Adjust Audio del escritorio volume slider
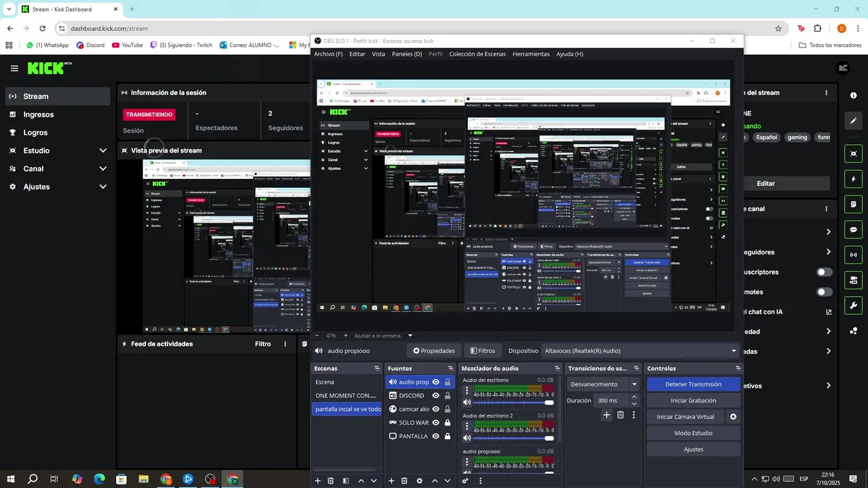The height and width of the screenshot is (488, 868). click(x=513, y=403)
